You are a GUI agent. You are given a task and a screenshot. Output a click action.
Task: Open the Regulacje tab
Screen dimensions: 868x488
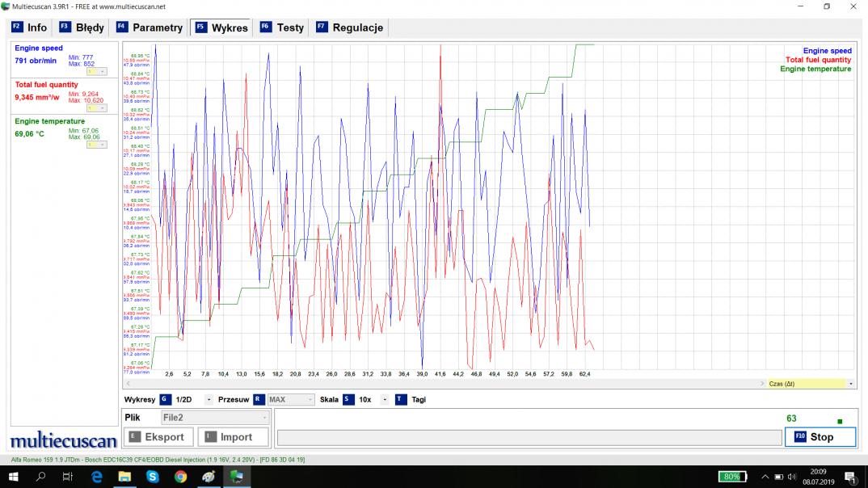tap(350, 27)
